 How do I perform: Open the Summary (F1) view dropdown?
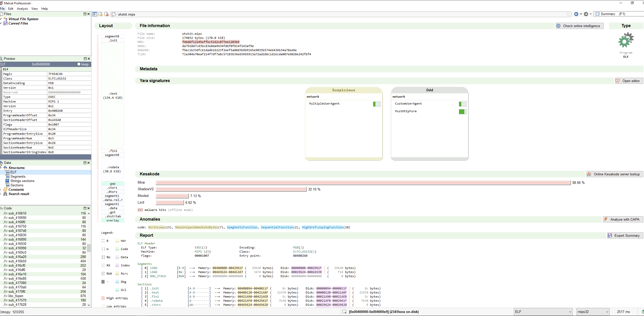(x=618, y=14)
